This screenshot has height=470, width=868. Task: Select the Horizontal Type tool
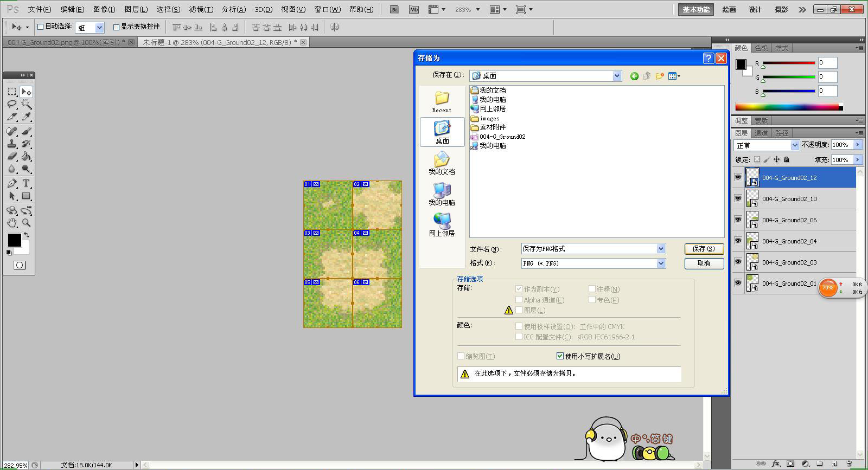click(26, 183)
